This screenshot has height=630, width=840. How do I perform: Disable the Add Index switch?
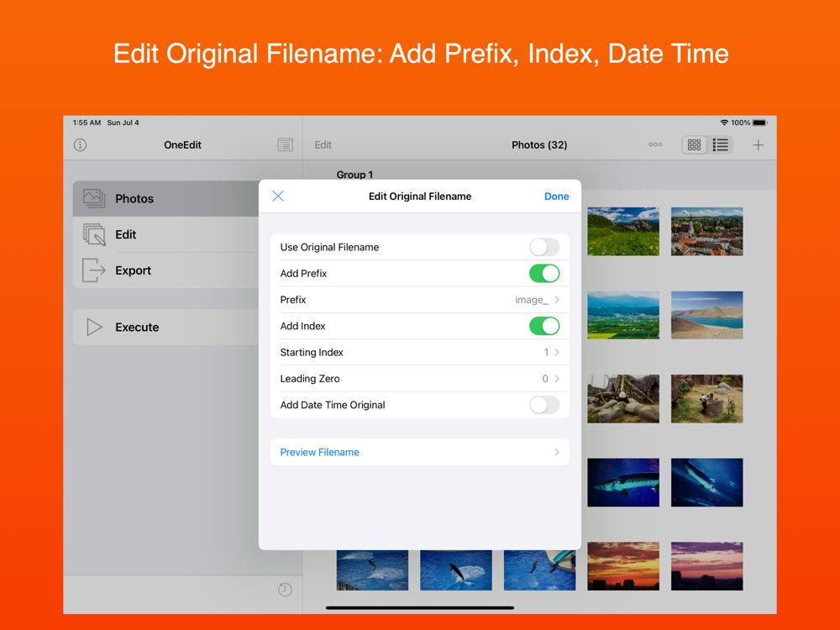(x=544, y=326)
